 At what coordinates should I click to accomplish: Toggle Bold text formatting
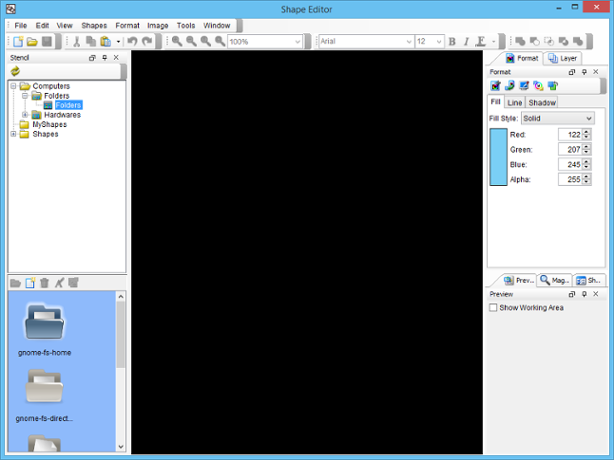(x=452, y=41)
